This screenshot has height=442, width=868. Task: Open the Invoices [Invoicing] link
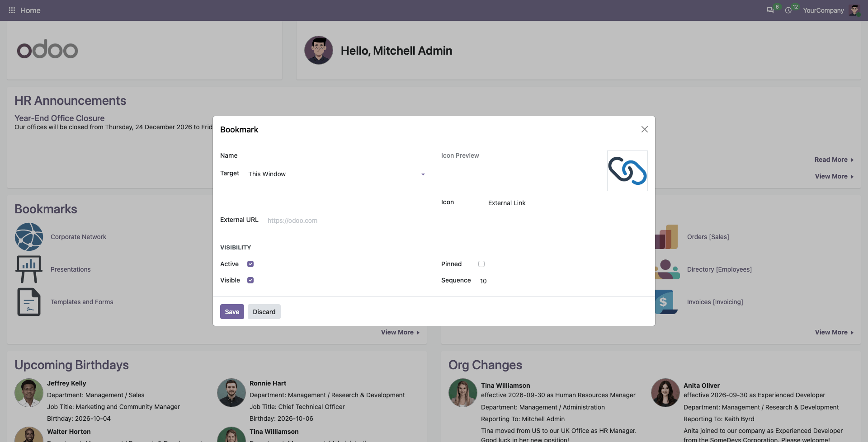click(x=715, y=302)
